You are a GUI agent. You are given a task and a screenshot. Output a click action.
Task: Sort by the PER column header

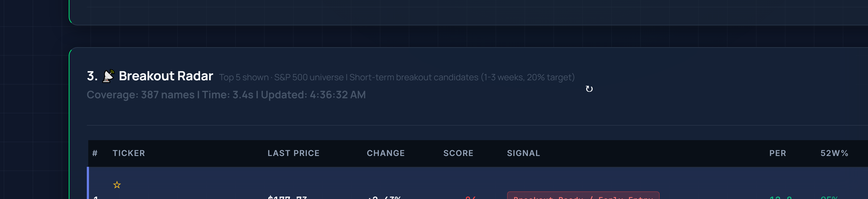(x=777, y=153)
